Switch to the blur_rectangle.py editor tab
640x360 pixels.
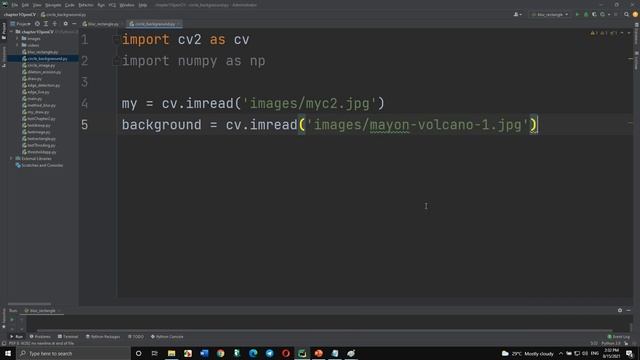(x=100, y=24)
